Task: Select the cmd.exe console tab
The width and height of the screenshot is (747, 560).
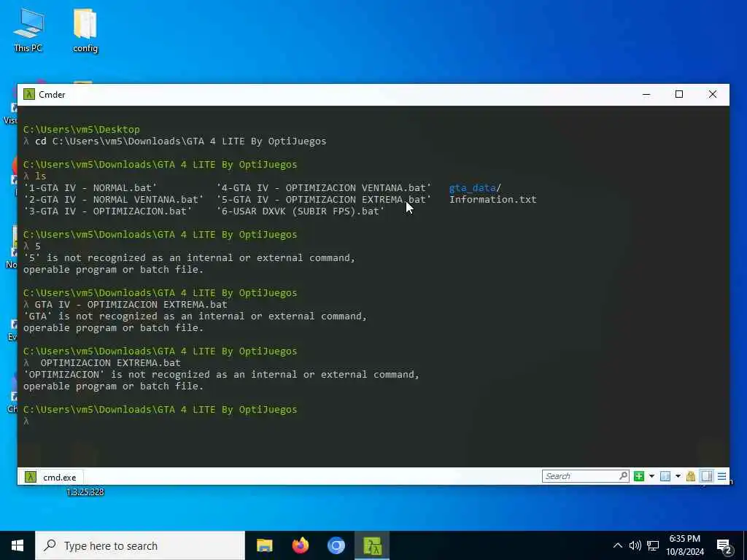Action: [x=51, y=477]
